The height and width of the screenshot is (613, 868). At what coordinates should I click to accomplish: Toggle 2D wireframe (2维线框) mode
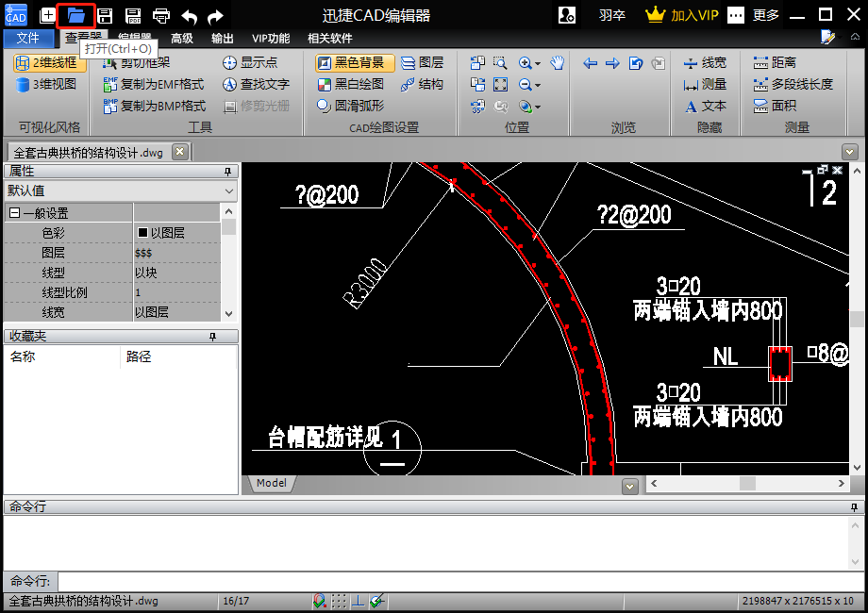pyautogui.click(x=50, y=62)
